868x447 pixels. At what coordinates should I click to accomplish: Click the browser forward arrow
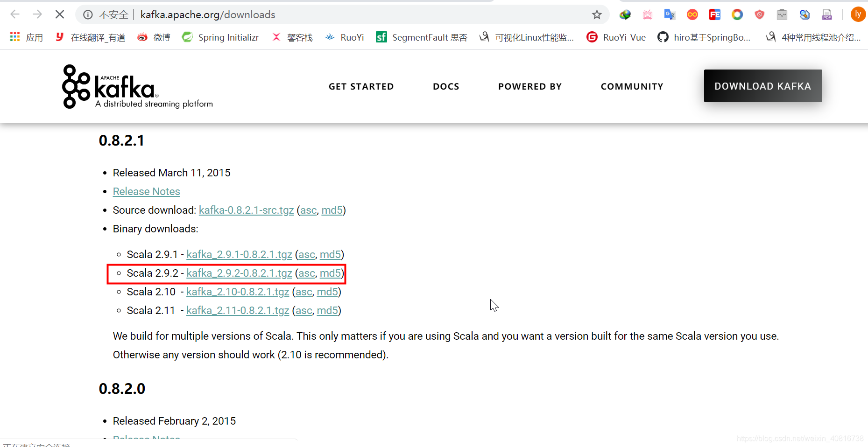[37, 14]
